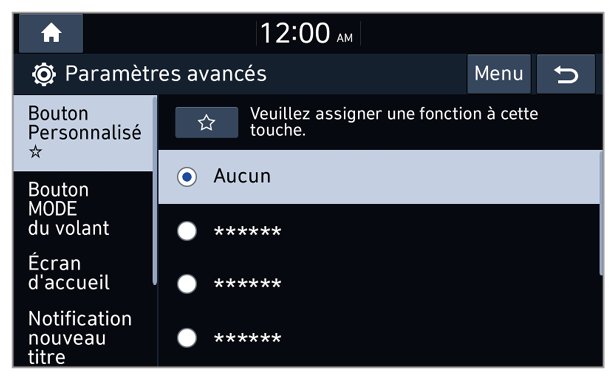Open the Menu button
614x378 pixels.
[499, 74]
